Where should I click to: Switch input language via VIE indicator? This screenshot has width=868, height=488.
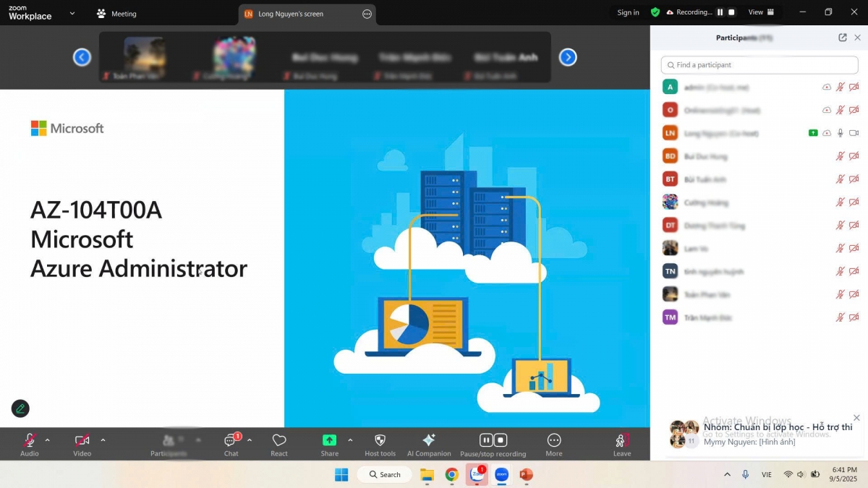click(767, 475)
